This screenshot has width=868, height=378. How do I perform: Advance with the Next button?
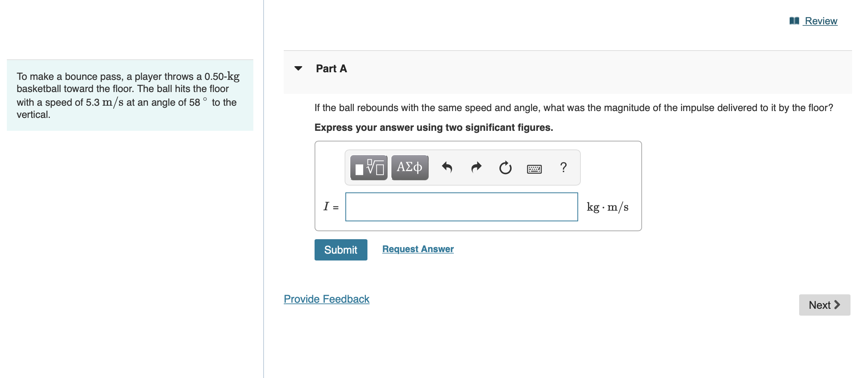click(x=824, y=305)
